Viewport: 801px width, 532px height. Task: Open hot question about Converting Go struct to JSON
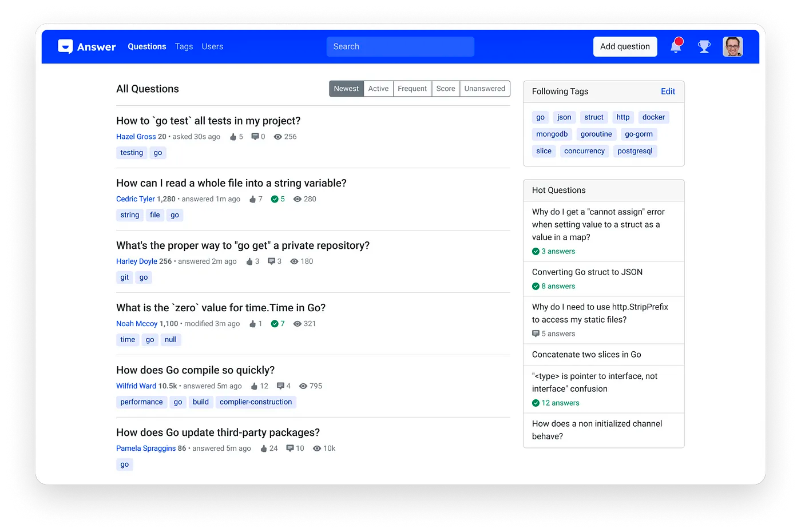(x=587, y=272)
